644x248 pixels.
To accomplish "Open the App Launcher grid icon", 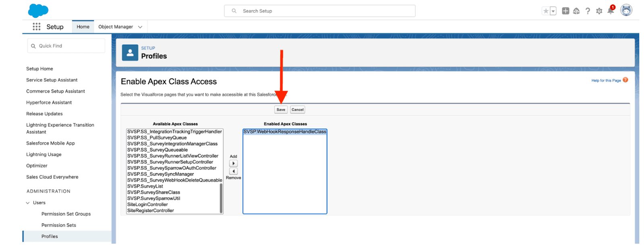I will pos(37,27).
